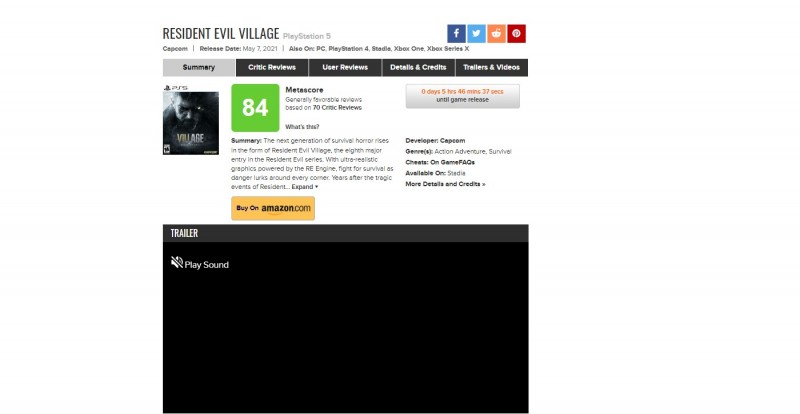
Task: Click the Capcom publisher link under the title
Action: (x=176, y=48)
